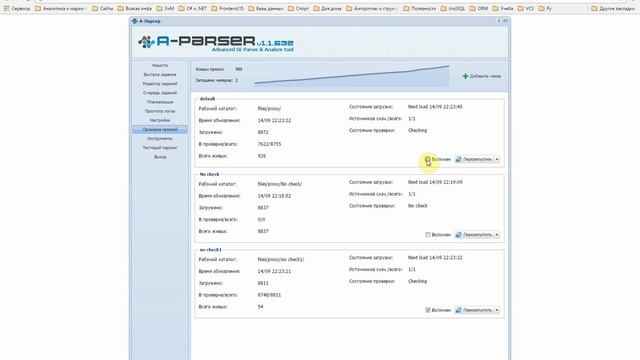Click the live proxies line chart
Screen dimensions: 640x360
[351, 76]
